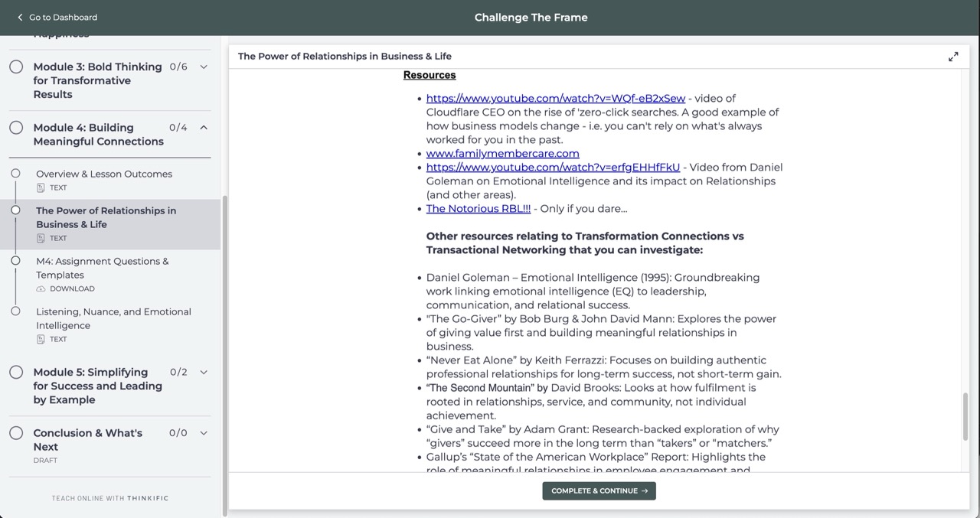The width and height of the screenshot is (980, 518).
Task: Select Listening, Nuance, and Emotional Intelligence lesson
Action: 113,318
